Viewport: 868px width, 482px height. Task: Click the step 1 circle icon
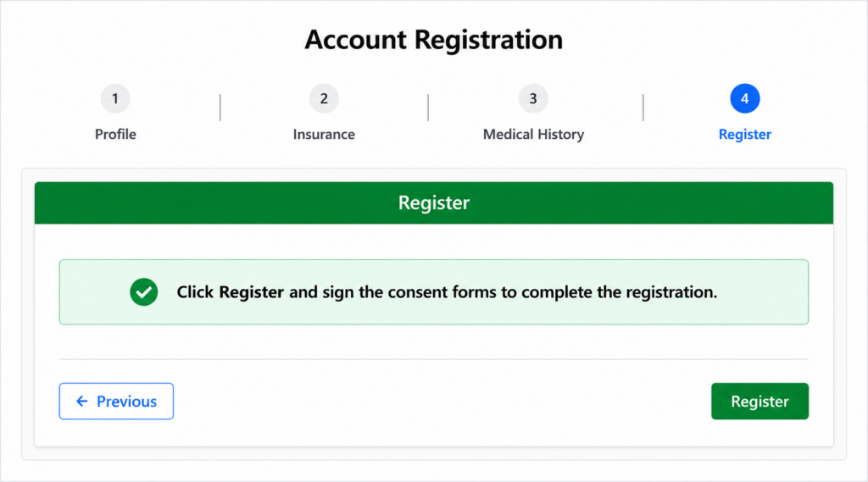pyautogui.click(x=115, y=98)
